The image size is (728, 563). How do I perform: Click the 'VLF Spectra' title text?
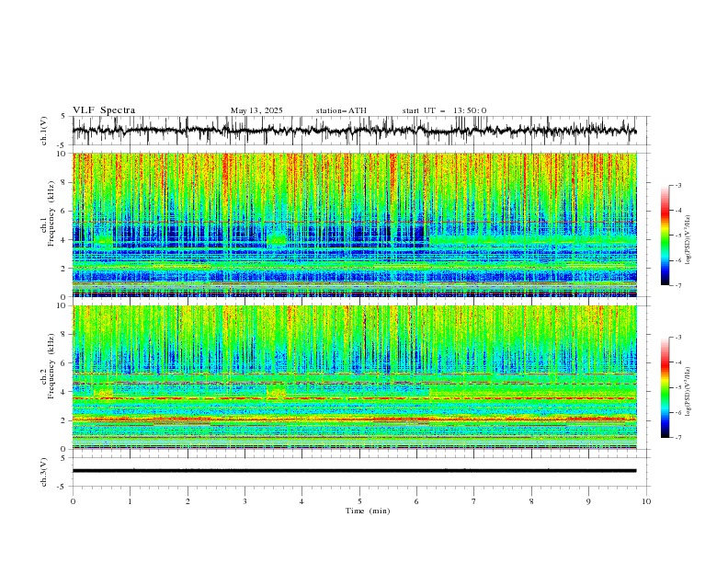[x=104, y=110]
